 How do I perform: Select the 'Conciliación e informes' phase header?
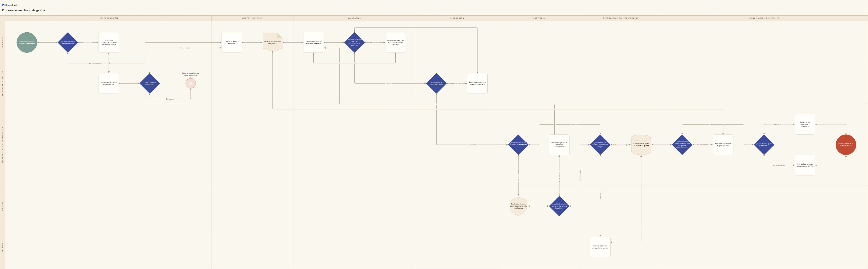(764, 18)
